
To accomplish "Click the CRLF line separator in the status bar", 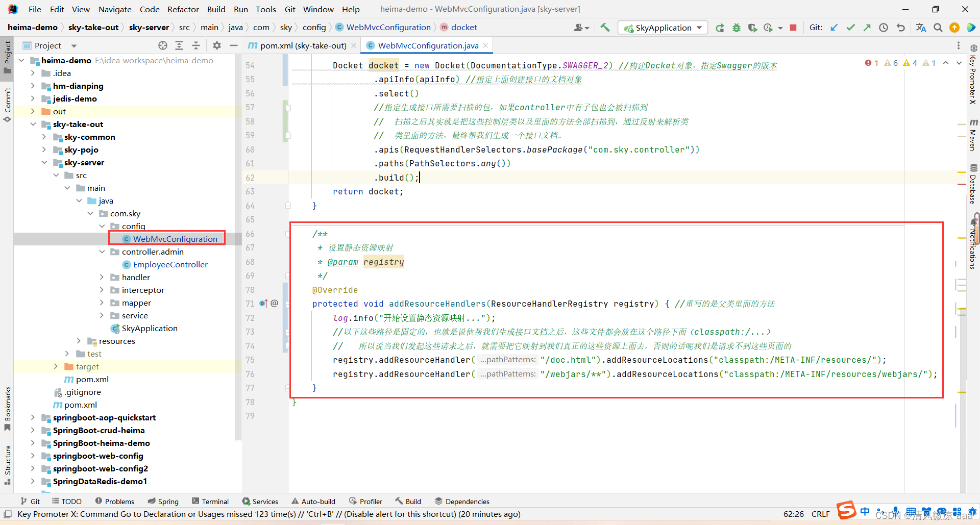I will pos(821,514).
